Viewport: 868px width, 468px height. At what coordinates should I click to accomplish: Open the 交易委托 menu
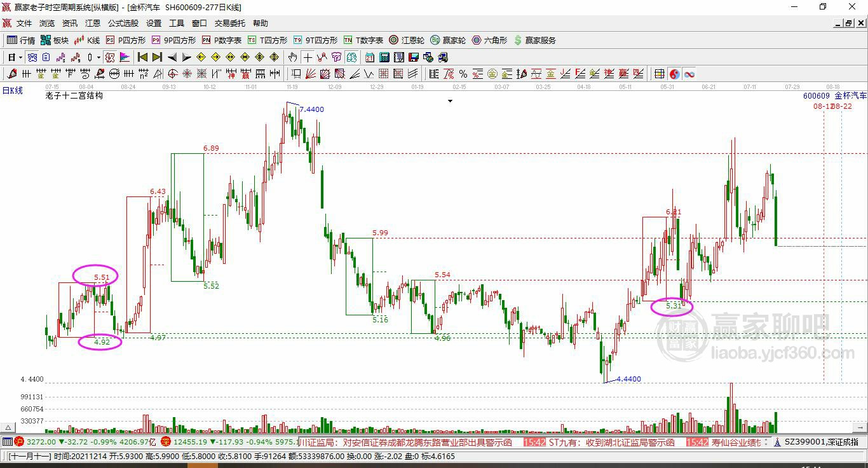[x=230, y=24]
